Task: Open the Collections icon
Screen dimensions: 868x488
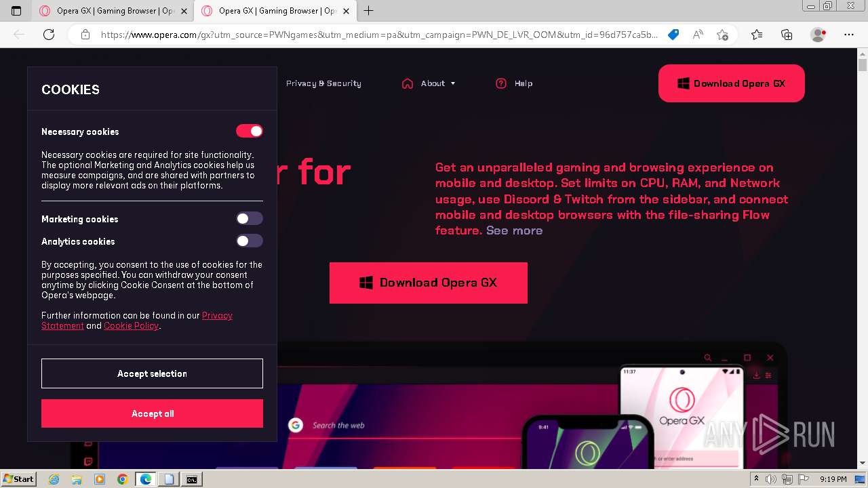Action: (x=787, y=35)
